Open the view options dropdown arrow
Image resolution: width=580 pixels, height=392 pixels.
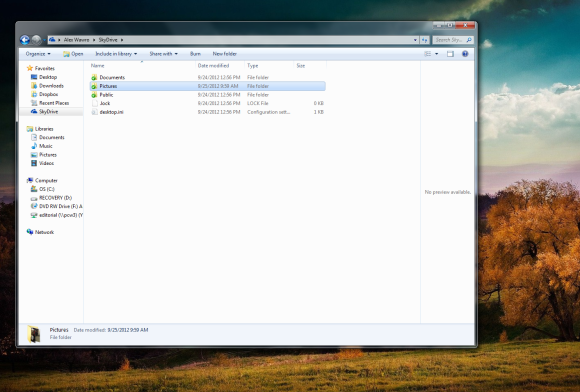pos(436,54)
